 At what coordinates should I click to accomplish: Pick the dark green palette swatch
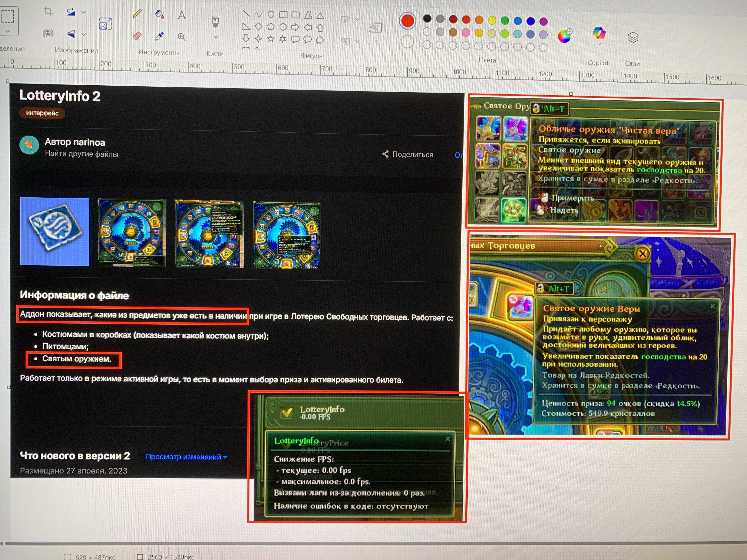coord(505,21)
